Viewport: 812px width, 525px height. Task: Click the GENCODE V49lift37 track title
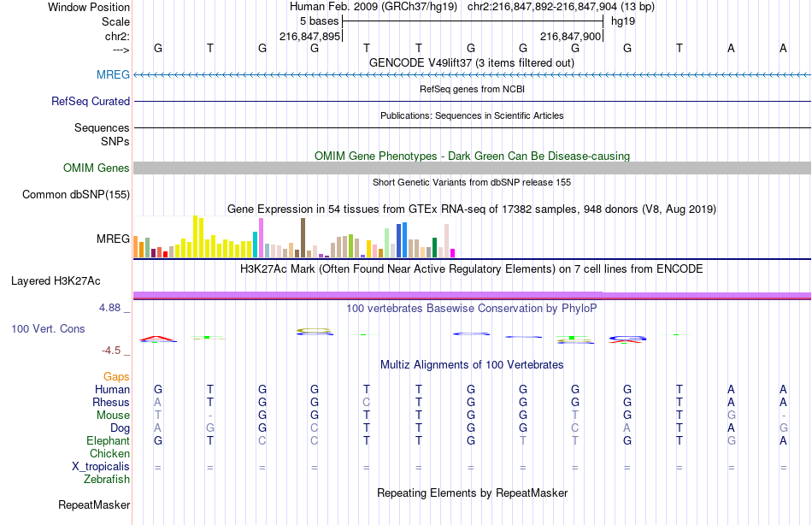[472, 62]
